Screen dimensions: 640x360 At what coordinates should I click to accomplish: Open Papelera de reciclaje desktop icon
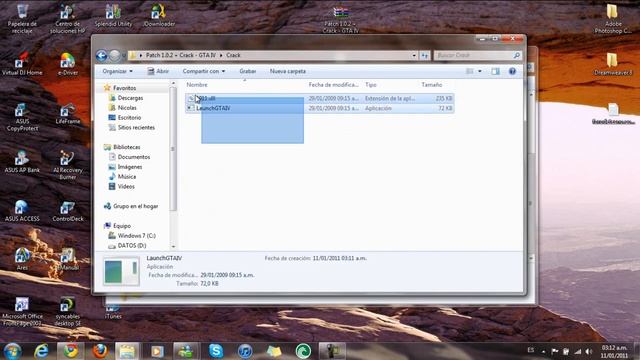(22, 18)
